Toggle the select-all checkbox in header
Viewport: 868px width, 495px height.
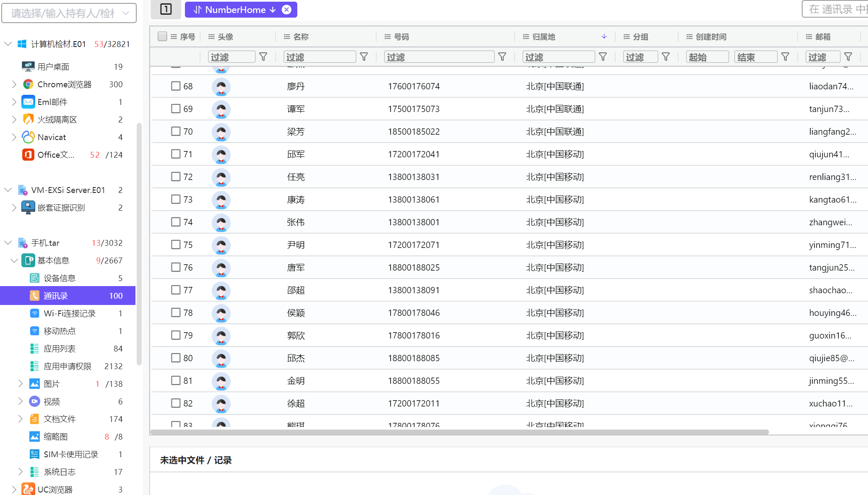pyautogui.click(x=162, y=36)
